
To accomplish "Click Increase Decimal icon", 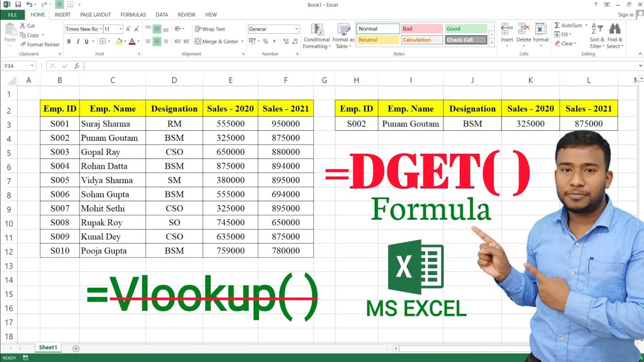I will tap(285, 42).
